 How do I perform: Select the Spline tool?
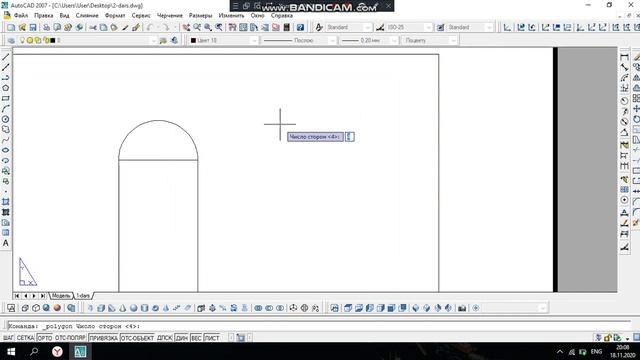pos(5,140)
